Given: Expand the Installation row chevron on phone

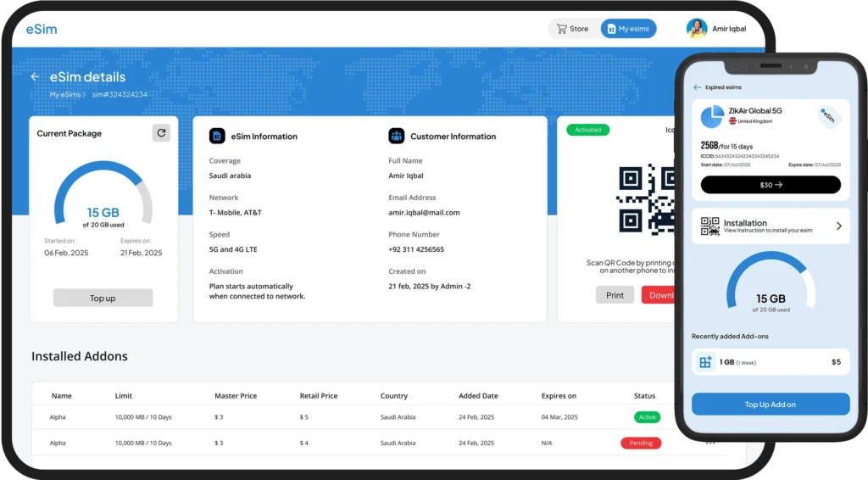Looking at the screenshot, I should pyautogui.click(x=838, y=226).
